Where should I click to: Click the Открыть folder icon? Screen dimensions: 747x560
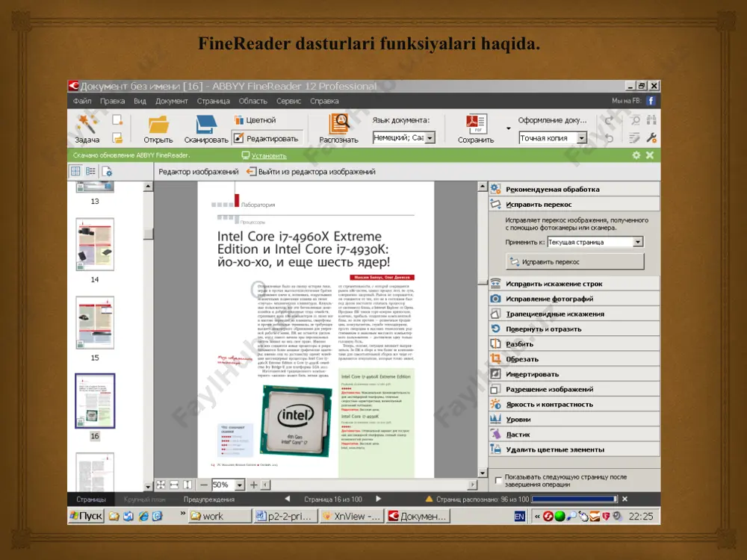tap(158, 125)
